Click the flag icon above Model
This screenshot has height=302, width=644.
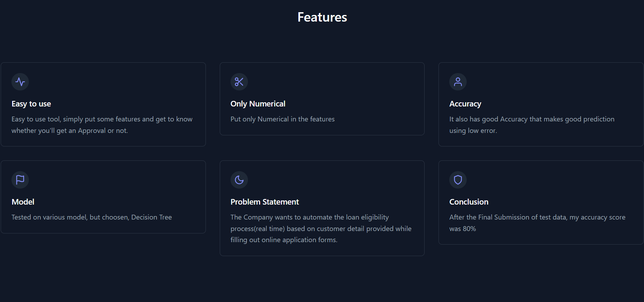(x=20, y=180)
